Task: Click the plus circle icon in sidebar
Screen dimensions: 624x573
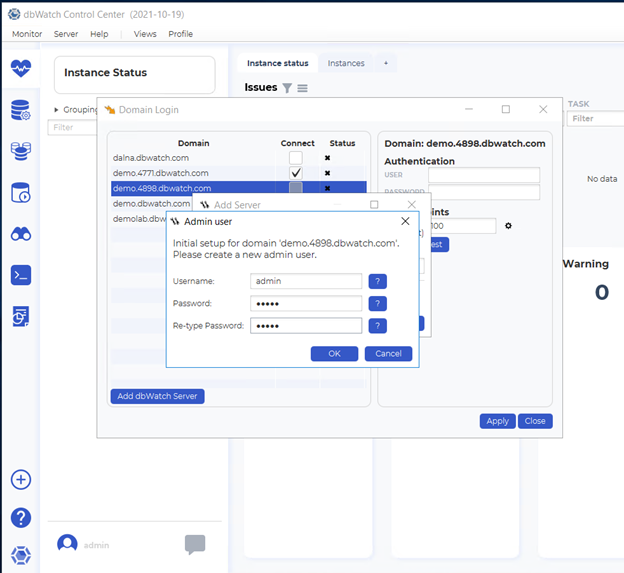Action: (21, 479)
